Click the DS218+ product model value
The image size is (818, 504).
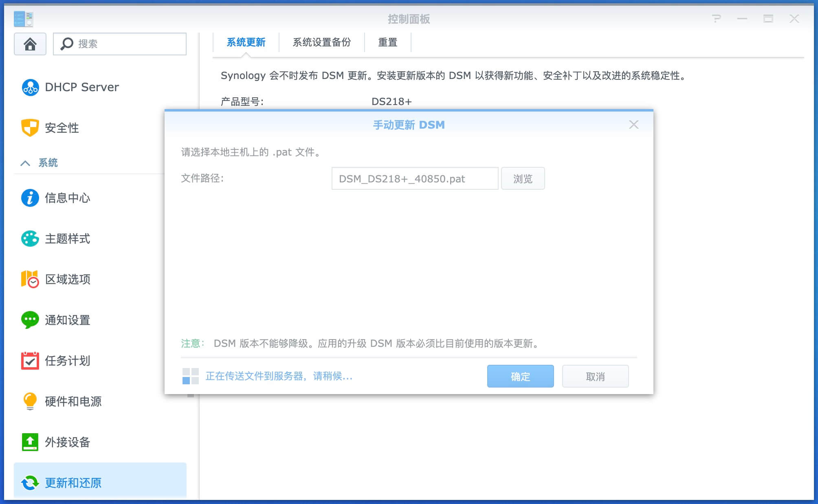tap(391, 101)
